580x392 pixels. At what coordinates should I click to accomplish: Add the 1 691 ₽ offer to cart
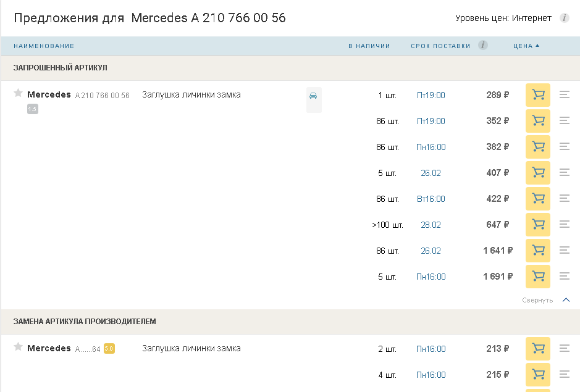[538, 276]
